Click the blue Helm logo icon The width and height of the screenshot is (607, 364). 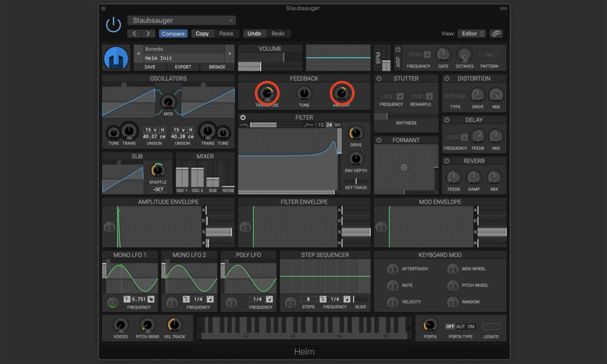click(x=116, y=58)
